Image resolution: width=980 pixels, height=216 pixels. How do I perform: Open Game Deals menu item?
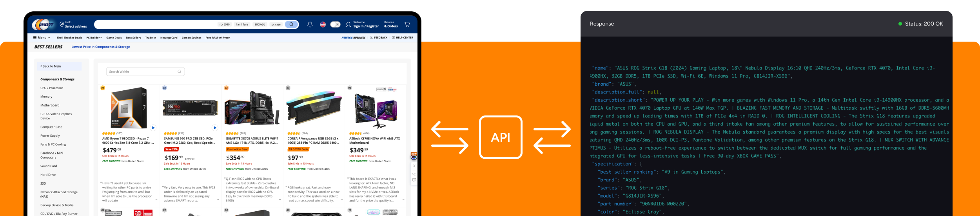pos(114,38)
